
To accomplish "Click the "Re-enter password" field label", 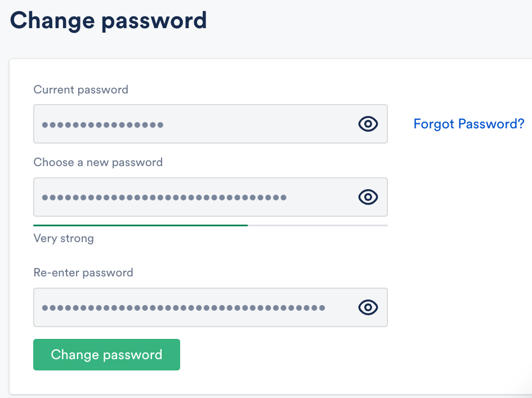I will click(x=83, y=273).
